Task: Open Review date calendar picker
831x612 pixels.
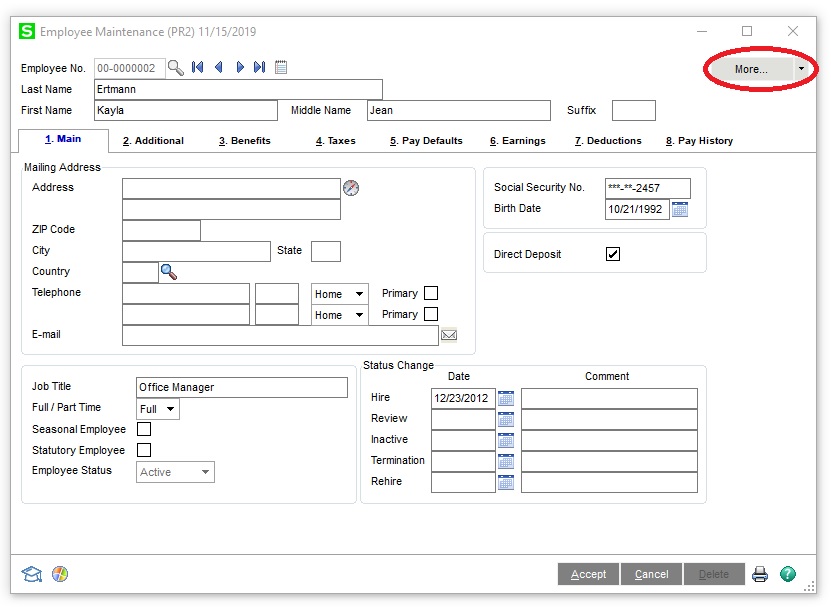Action: [506, 419]
